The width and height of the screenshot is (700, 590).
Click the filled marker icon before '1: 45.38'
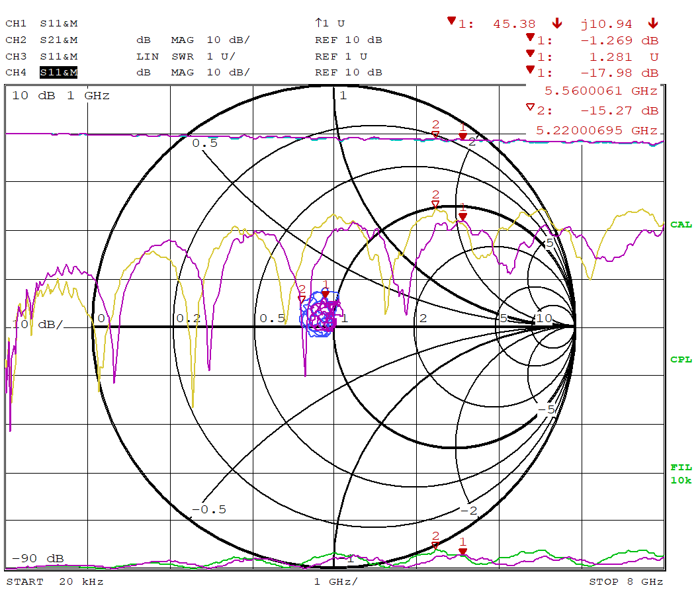(x=451, y=21)
